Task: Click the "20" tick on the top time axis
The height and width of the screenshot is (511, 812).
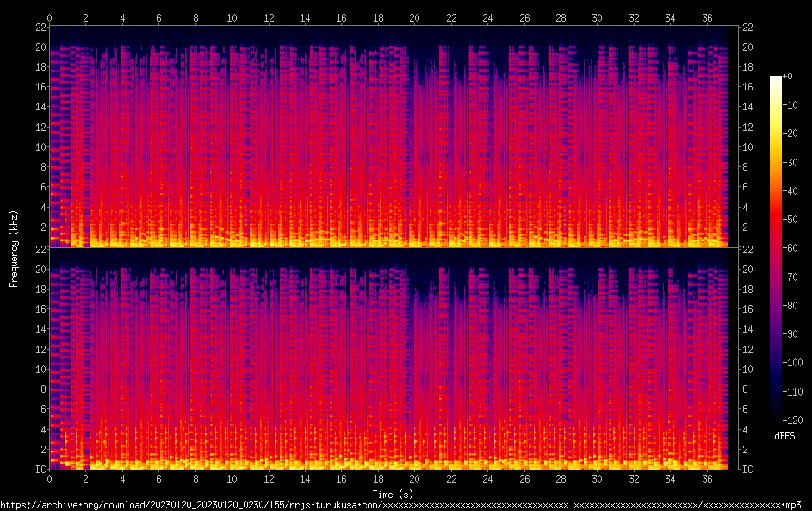Action: 414,17
